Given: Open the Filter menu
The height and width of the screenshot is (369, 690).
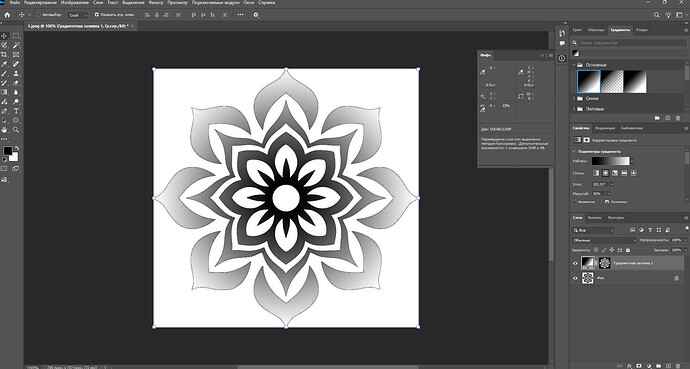Looking at the screenshot, I should (x=156, y=3).
